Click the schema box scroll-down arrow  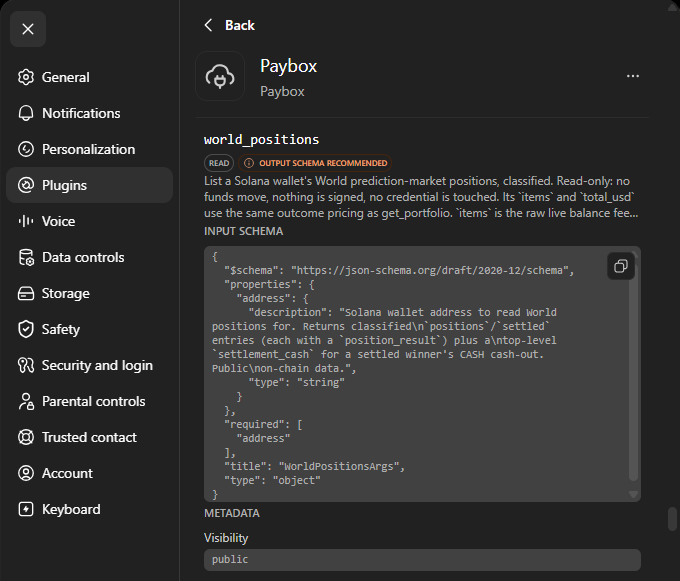633,494
